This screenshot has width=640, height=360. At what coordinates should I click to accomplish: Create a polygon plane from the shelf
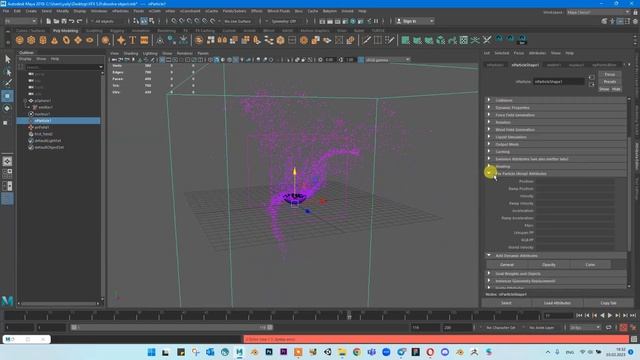[78, 40]
